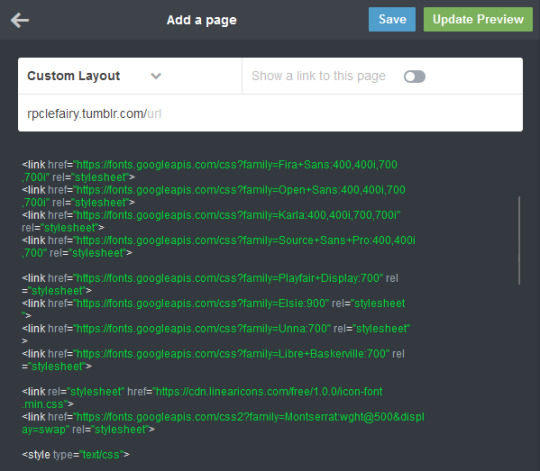The image size is (540, 471).
Task: Click the Unna:700 font link line
Action: [216, 334]
